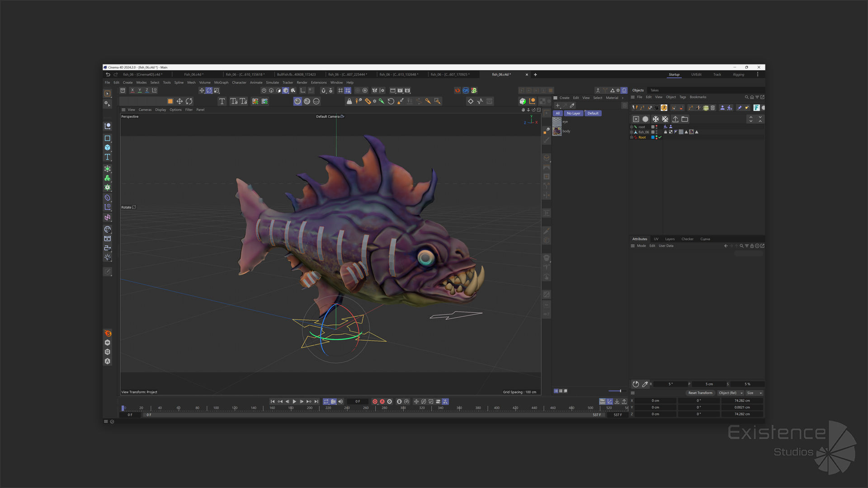Click the orange Redshift icon in left palette

pyautogui.click(x=108, y=333)
